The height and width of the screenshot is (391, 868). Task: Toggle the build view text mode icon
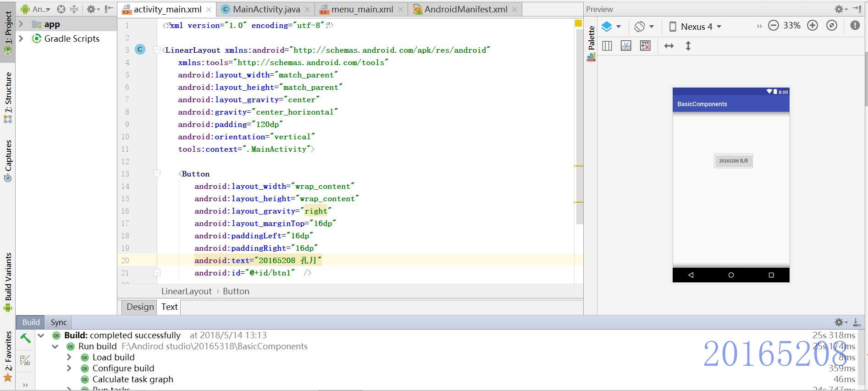tap(26, 361)
